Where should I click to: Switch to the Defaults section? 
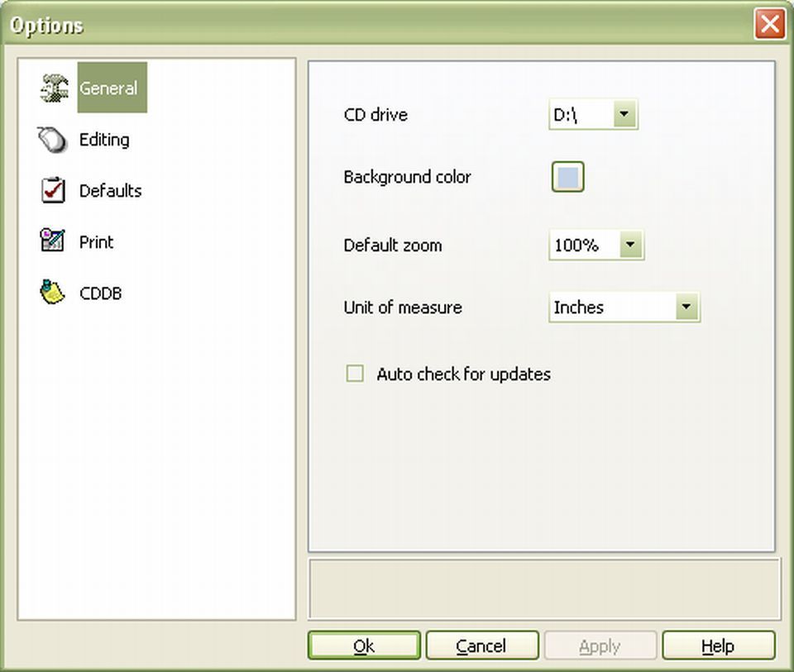tap(110, 191)
